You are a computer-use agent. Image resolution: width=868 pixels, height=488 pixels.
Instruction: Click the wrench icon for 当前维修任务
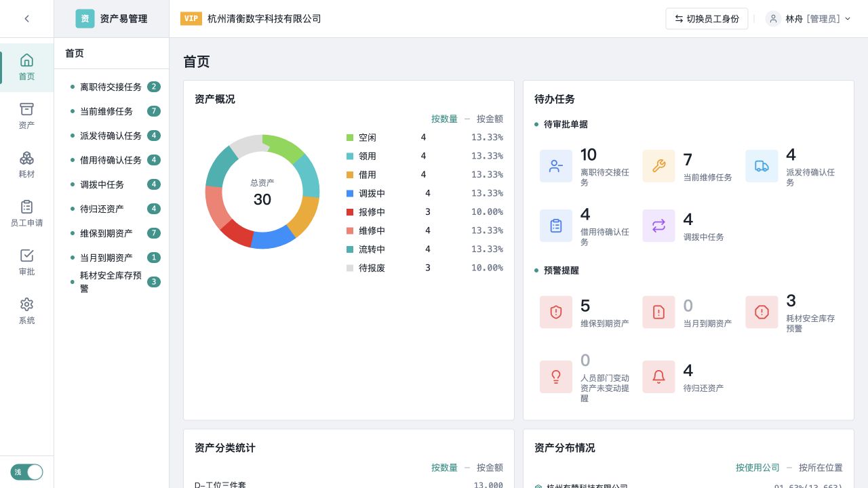click(x=658, y=166)
